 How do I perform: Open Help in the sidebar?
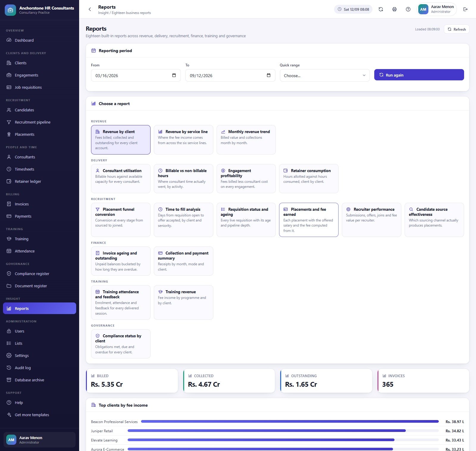(x=40, y=402)
